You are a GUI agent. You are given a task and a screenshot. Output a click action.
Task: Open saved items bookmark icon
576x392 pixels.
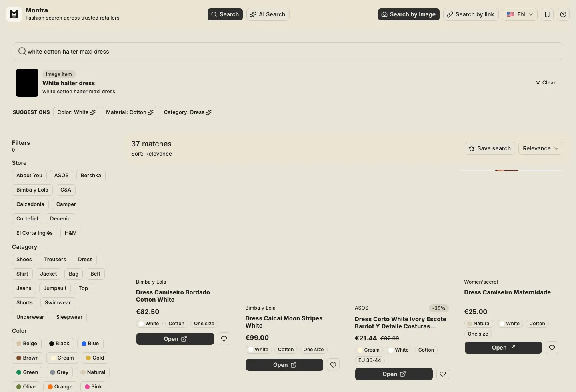point(547,14)
